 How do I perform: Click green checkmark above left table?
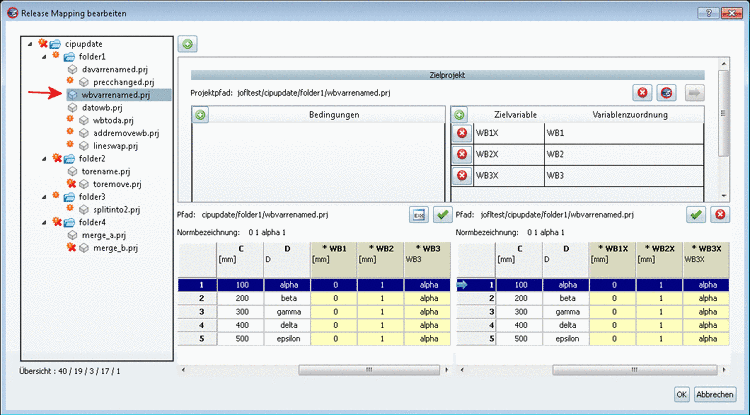coord(442,215)
